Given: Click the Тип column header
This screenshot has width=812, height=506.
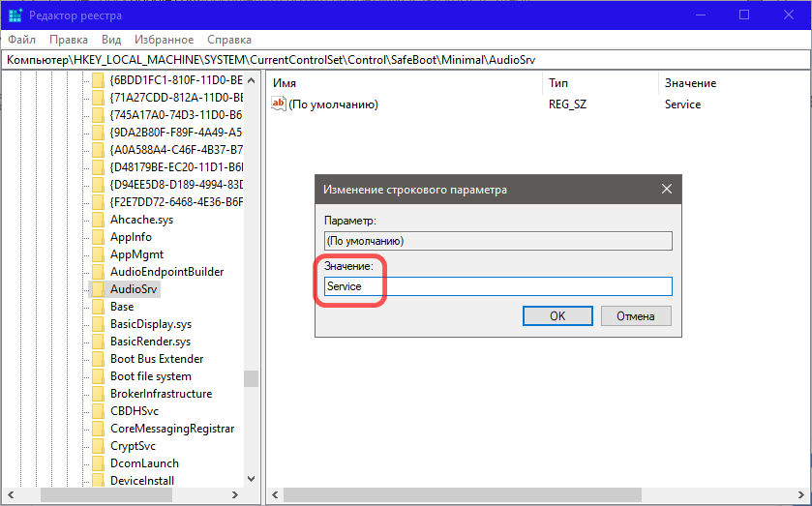Looking at the screenshot, I should pos(558,84).
